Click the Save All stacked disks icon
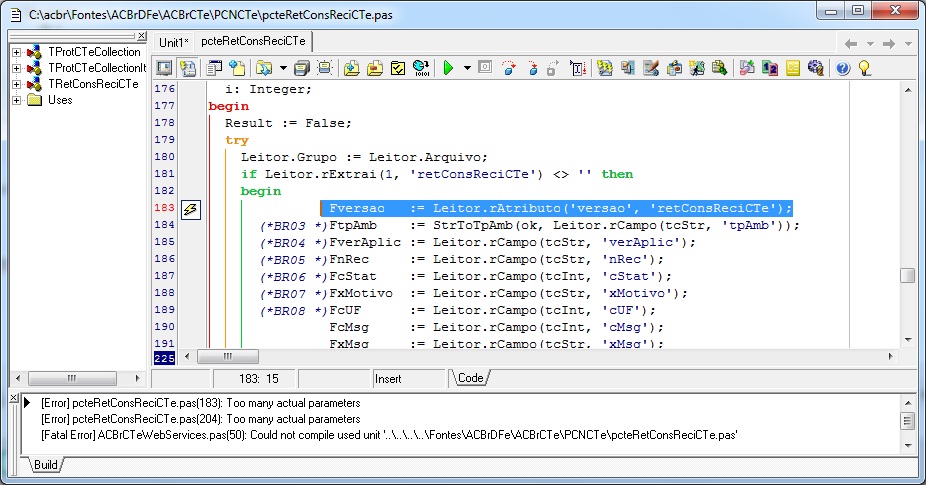The height and width of the screenshot is (485, 926). click(302, 69)
